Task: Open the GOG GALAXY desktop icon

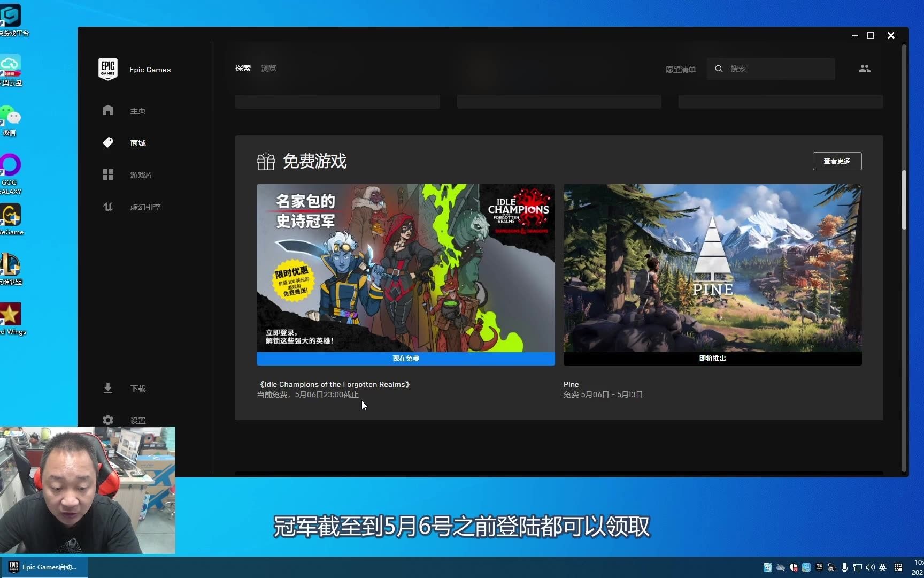Action: [x=10, y=165]
